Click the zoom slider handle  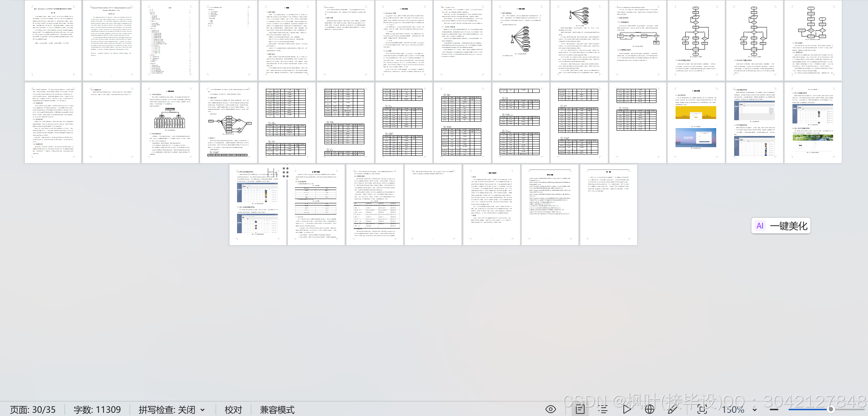[x=831, y=409]
